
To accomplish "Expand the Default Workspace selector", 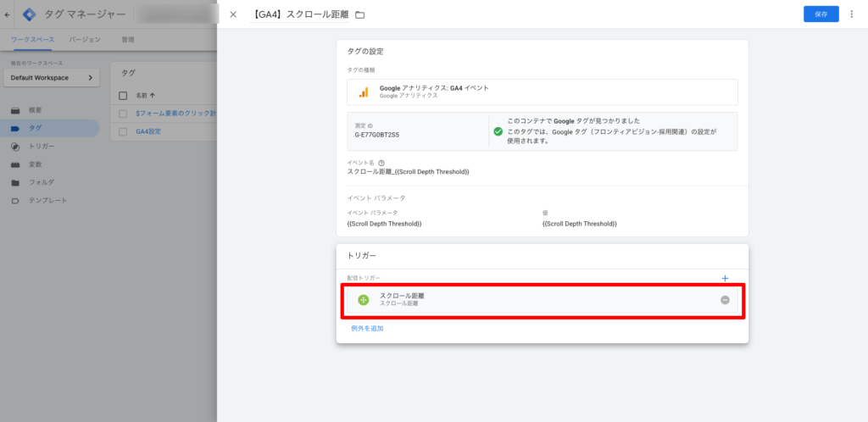I will [x=51, y=78].
